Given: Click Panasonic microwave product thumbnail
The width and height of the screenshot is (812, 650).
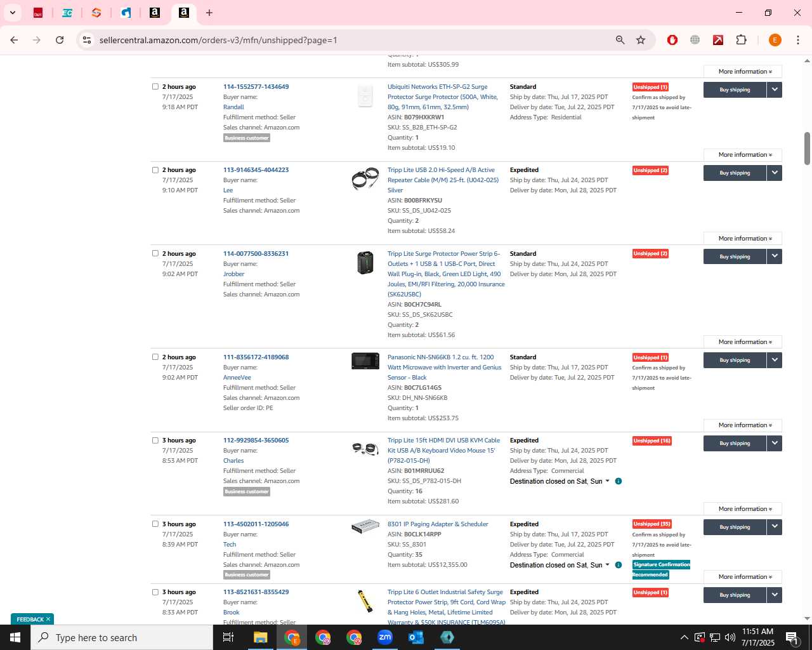Looking at the screenshot, I should point(365,361).
